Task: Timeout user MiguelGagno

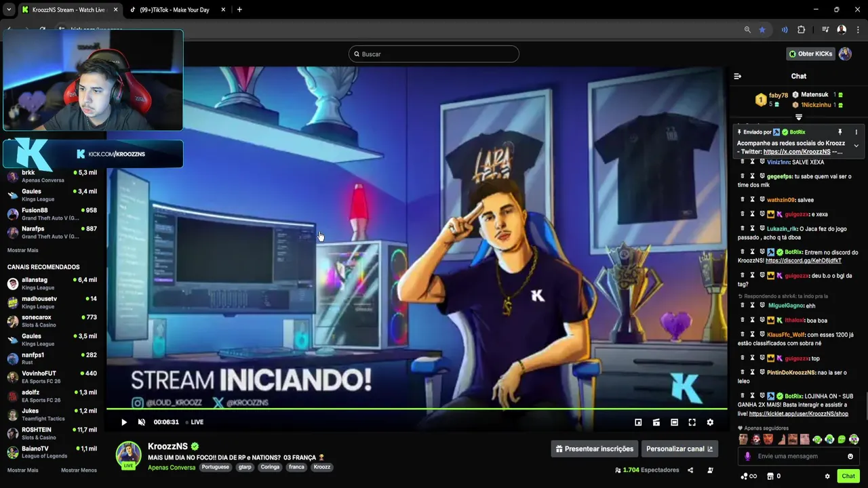Action: pyautogui.click(x=752, y=306)
